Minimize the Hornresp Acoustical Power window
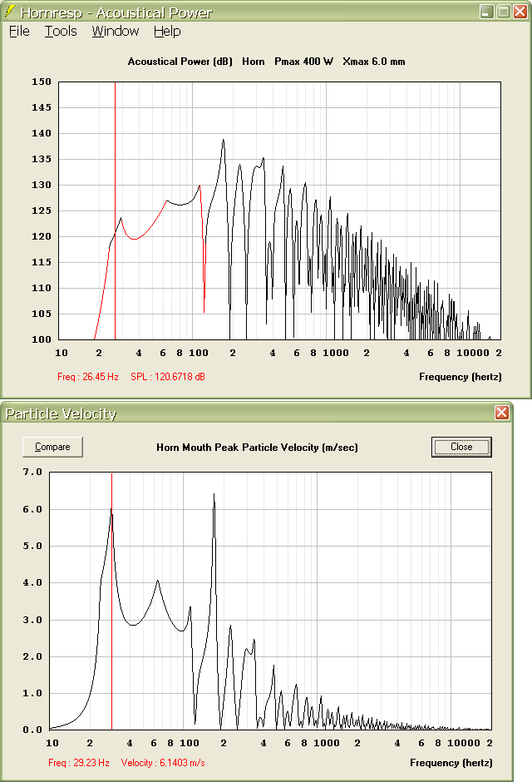Viewport: 532px width, 782px height. [x=486, y=12]
